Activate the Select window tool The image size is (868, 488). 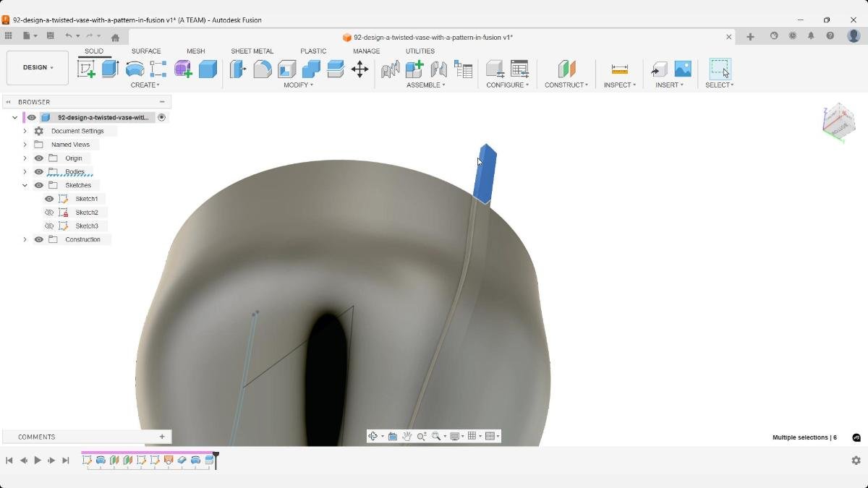click(720, 69)
